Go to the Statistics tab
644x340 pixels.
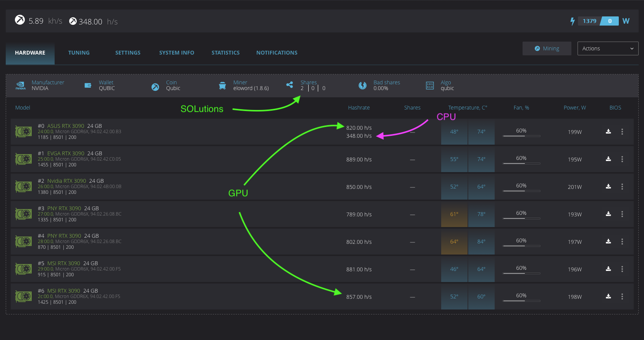[226, 53]
